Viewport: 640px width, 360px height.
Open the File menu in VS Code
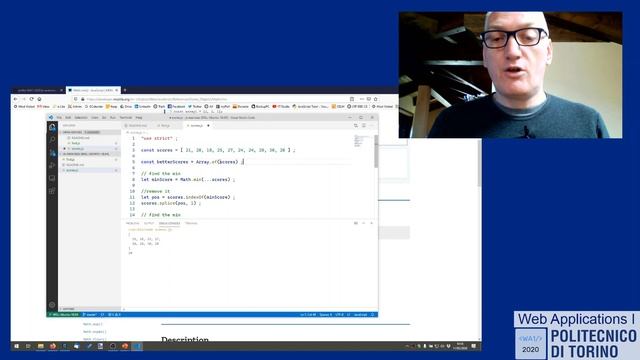point(59,118)
